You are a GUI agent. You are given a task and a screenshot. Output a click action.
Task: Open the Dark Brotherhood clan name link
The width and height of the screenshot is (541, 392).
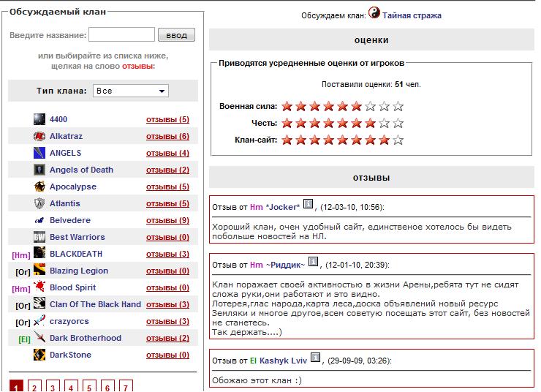pos(86,338)
